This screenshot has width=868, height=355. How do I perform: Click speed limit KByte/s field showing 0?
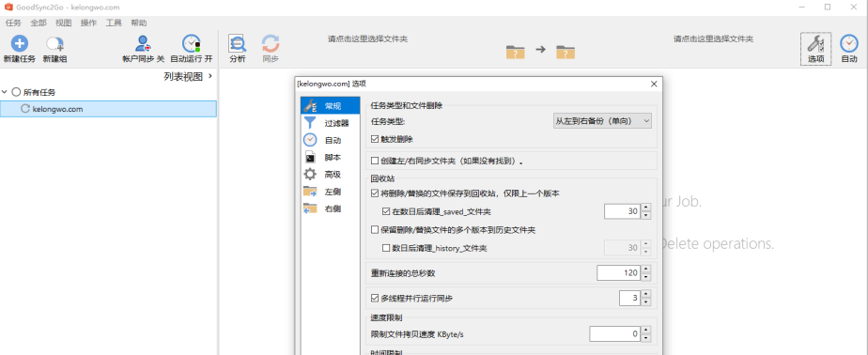615,334
